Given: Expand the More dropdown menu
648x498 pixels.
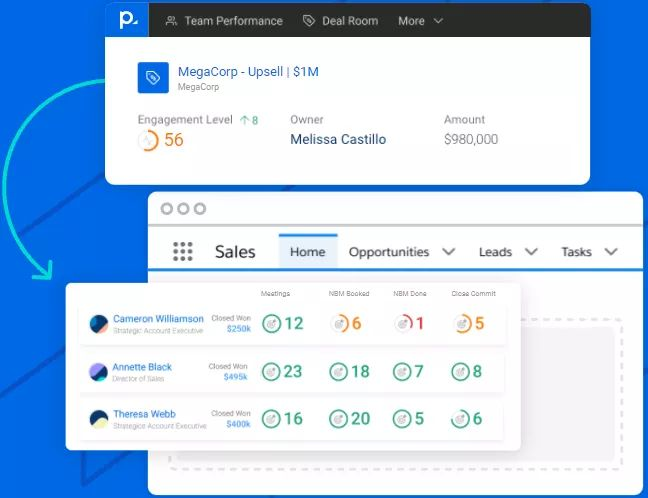Looking at the screenshot, I should coord(420,21).
